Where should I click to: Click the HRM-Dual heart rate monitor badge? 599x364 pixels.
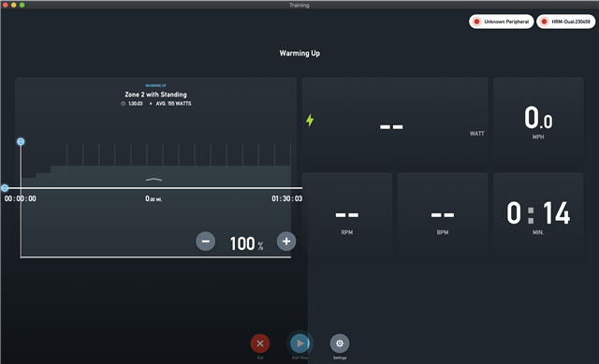pyautogui.click(x=565, y=22)
